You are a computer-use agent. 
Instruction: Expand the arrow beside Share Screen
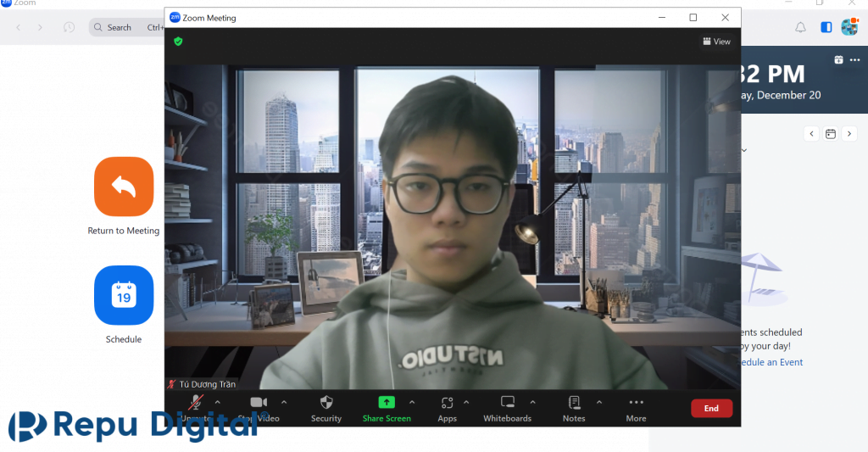(412, 402)
